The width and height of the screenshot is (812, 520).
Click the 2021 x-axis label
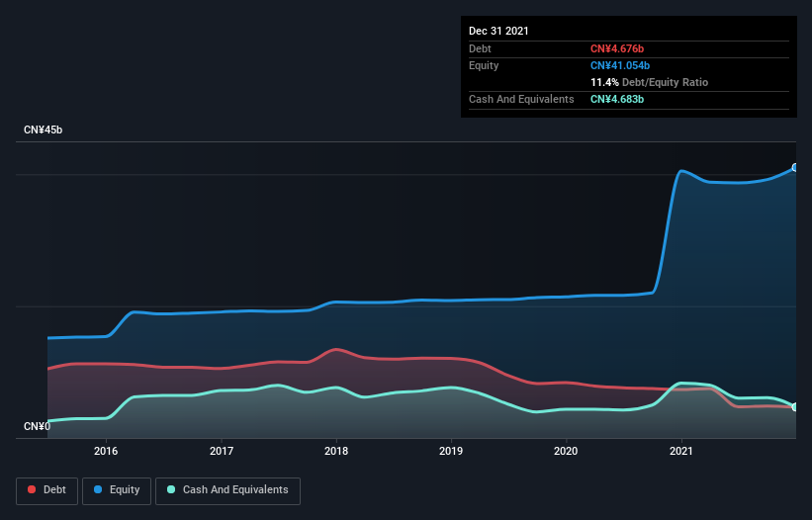(681, 451)
